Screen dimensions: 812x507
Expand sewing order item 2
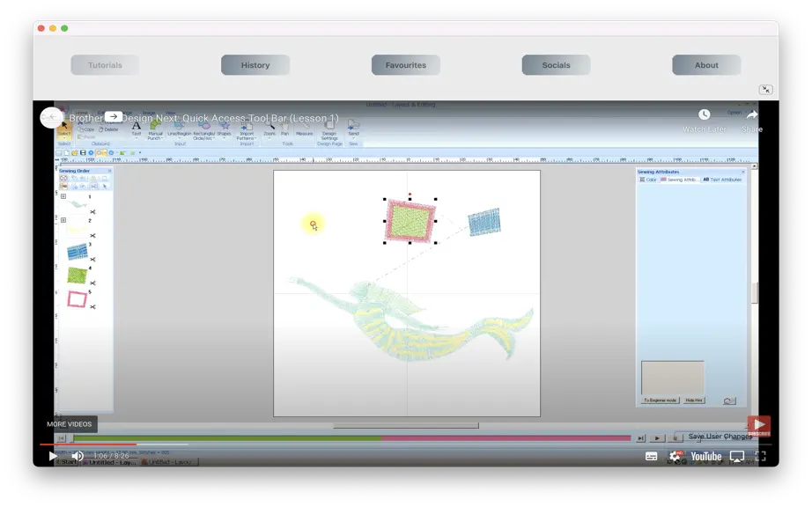tap(63, 220)
